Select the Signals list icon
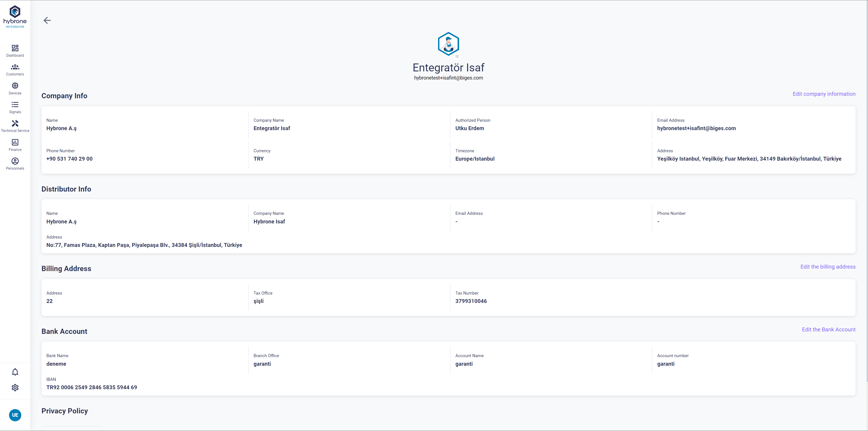The height and width of the screenshot is (431, 868). point(15,105)
